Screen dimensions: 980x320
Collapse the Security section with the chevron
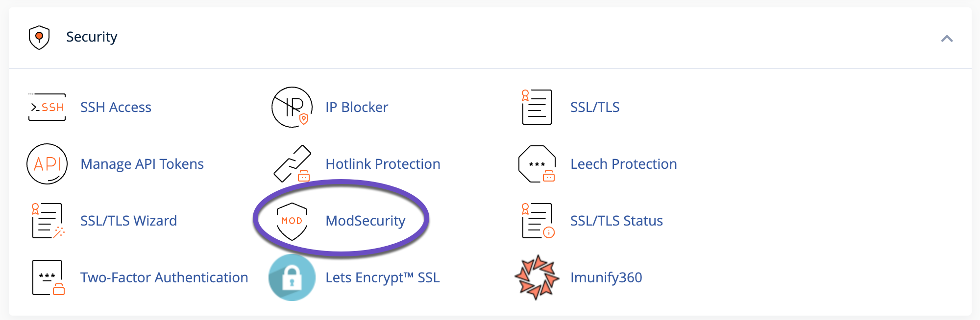click(947, 37)
